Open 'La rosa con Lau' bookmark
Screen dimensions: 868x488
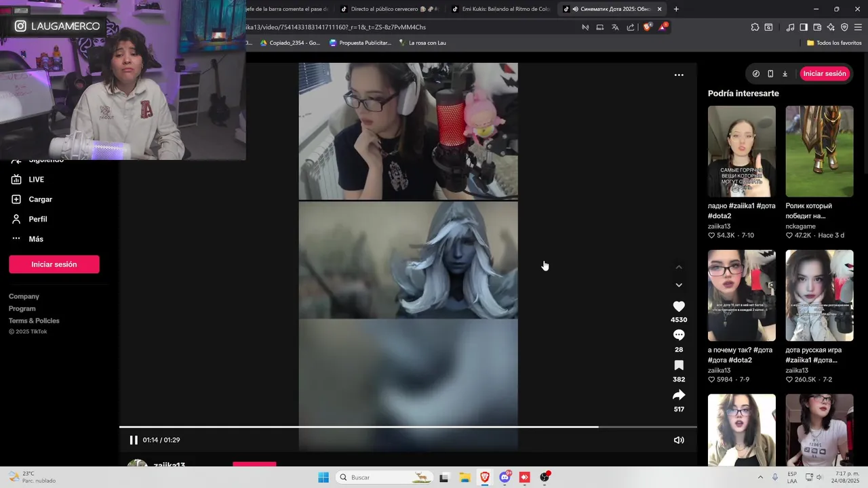point(422,43)
